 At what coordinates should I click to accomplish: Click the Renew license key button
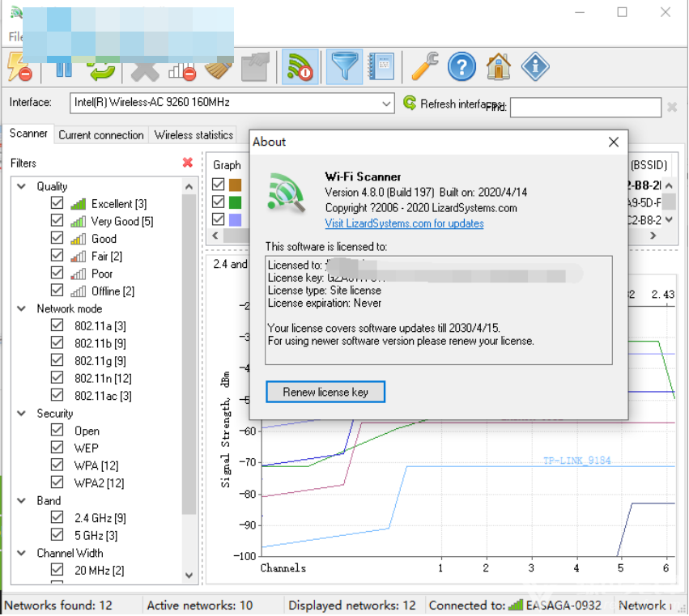(325, 392)
